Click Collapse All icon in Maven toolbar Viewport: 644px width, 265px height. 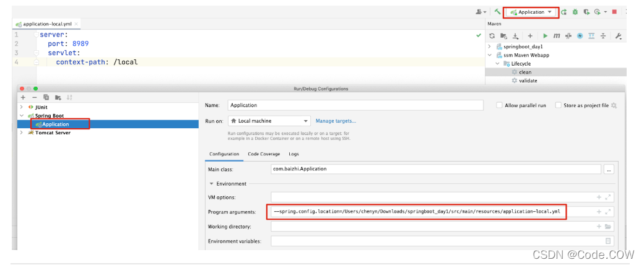click(603, 36)
